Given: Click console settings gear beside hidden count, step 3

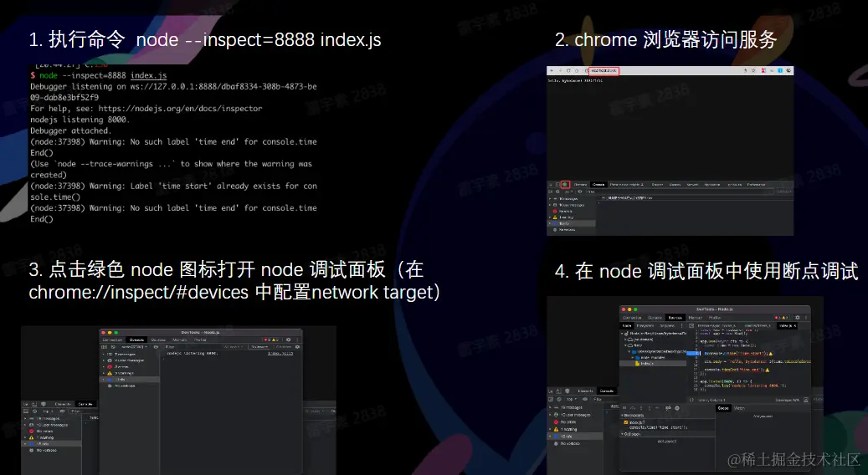Looking at the screenshot, I should pos(297,347).
